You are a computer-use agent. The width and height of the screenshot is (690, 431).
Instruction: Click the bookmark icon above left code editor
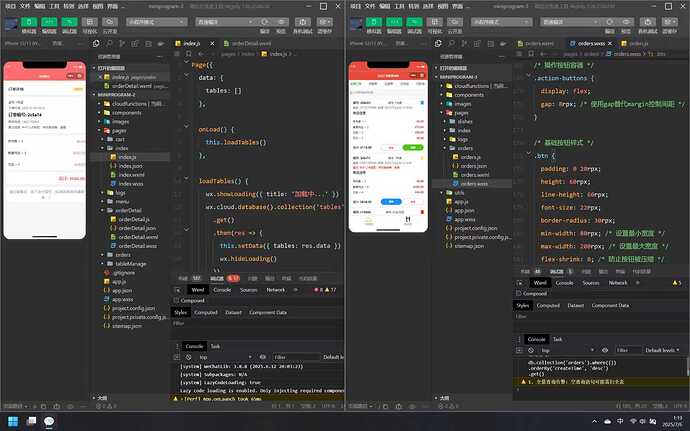click(188, 54)
